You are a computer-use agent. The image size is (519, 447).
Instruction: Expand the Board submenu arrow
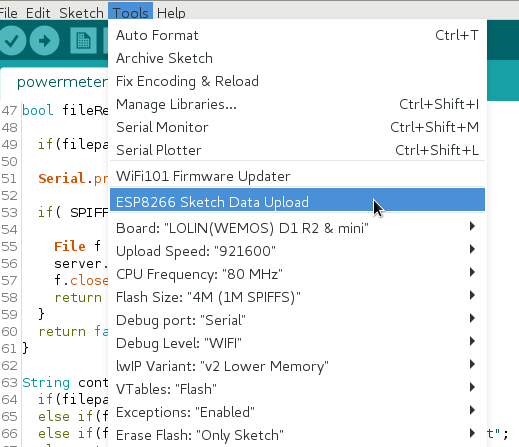(x=472, y=226)
